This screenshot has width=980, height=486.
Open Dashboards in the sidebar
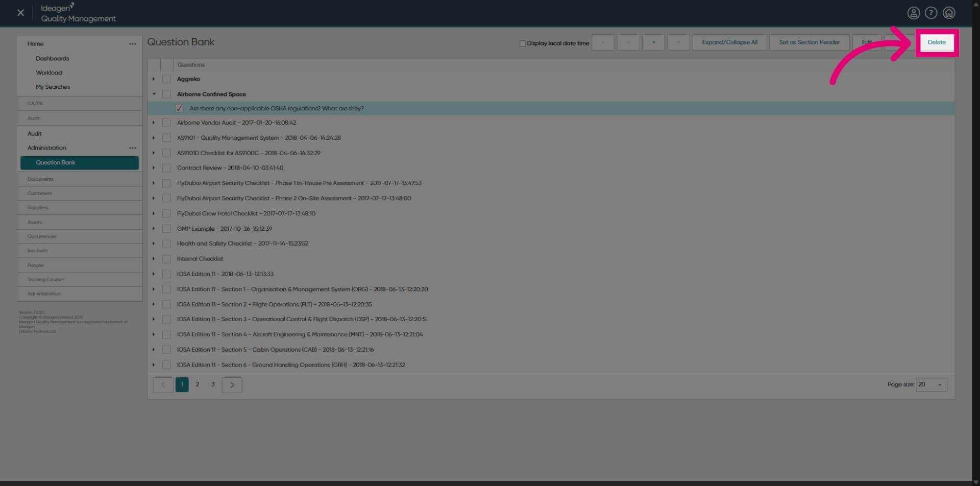(53, 59)
